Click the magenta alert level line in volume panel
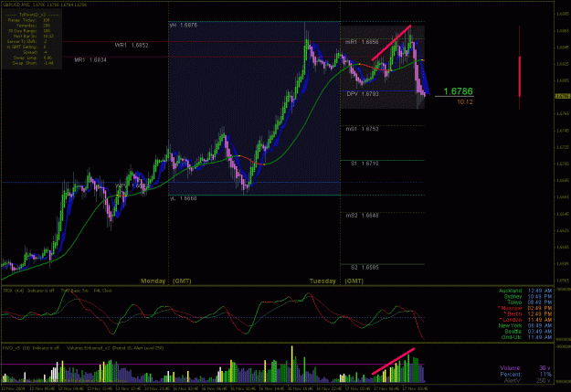Viewport: 571px width, 392px height. 213,364
